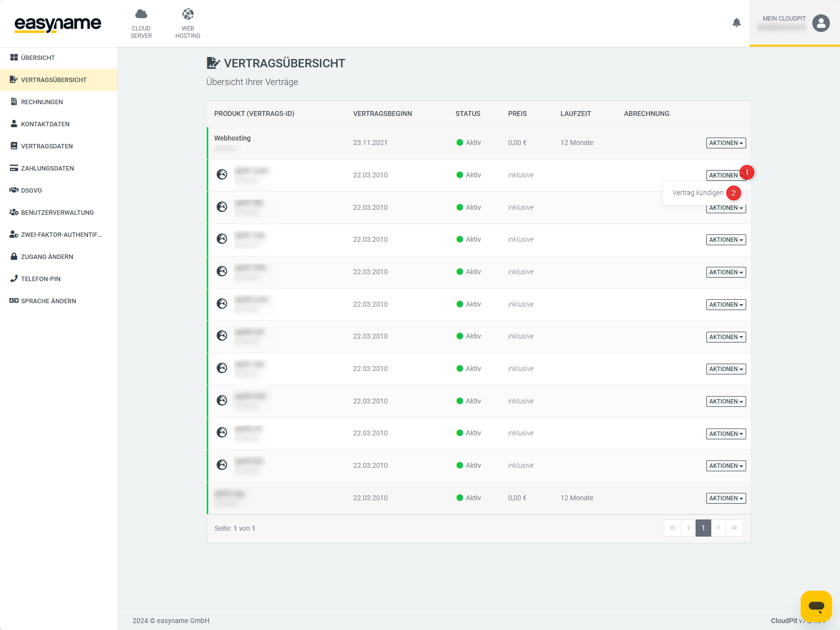Open the user account avatar menu
Screen dimensions: 840x630
pos(820,23)
